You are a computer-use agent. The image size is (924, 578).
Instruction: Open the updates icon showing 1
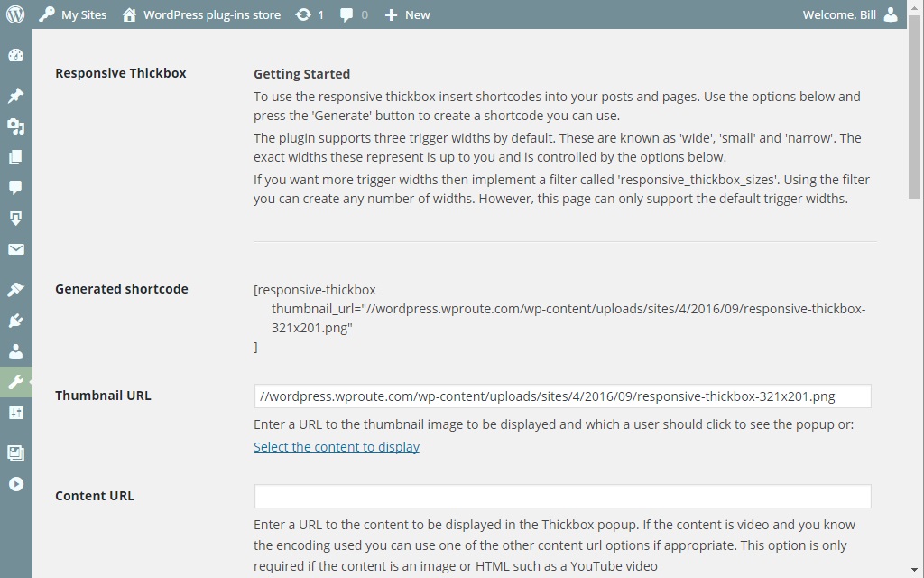(x=303, y=14)
